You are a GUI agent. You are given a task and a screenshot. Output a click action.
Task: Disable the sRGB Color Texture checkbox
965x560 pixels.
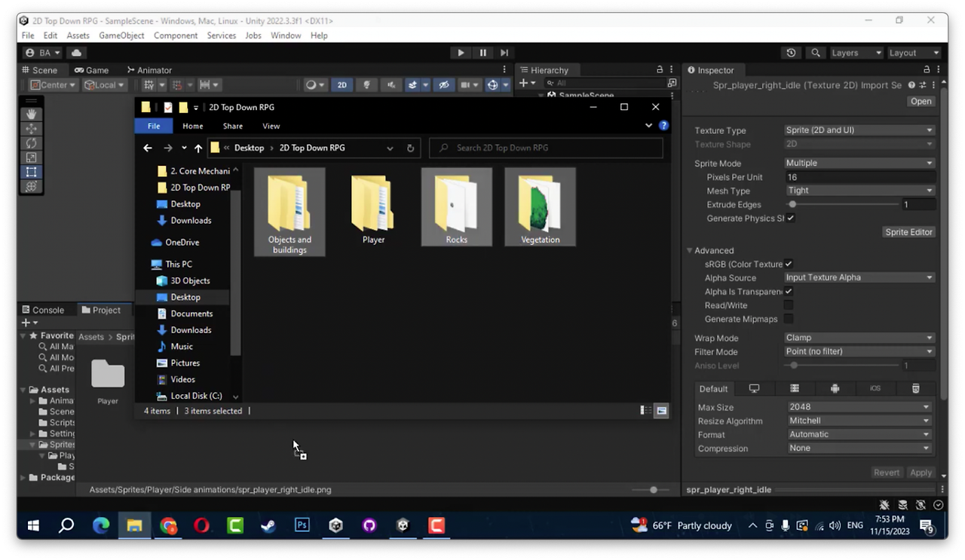click(788, 265)
